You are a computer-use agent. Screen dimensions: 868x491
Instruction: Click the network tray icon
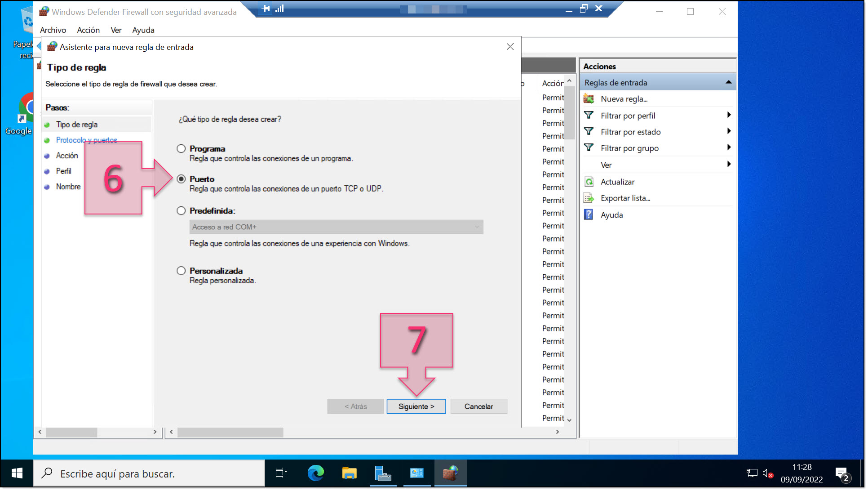[x=752, y=473]
